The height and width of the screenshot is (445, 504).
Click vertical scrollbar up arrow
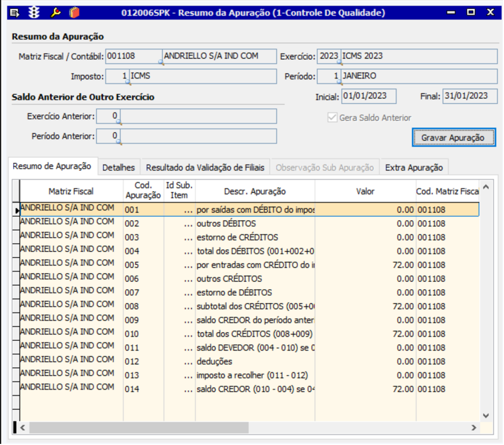coord(486,187)
